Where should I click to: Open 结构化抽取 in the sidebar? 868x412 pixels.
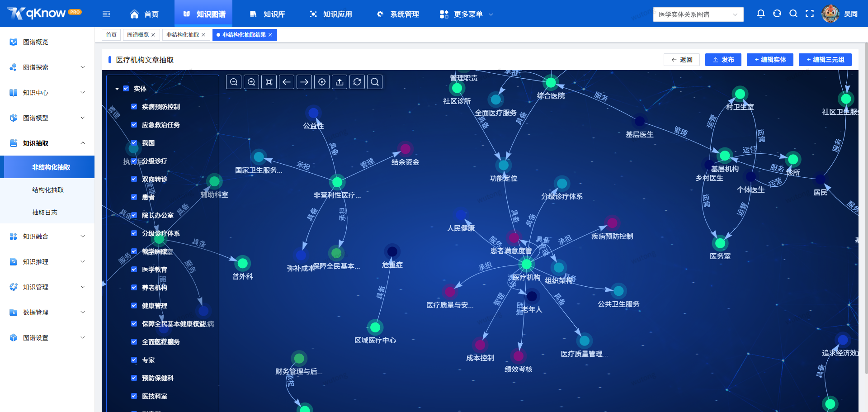[48, 190]
